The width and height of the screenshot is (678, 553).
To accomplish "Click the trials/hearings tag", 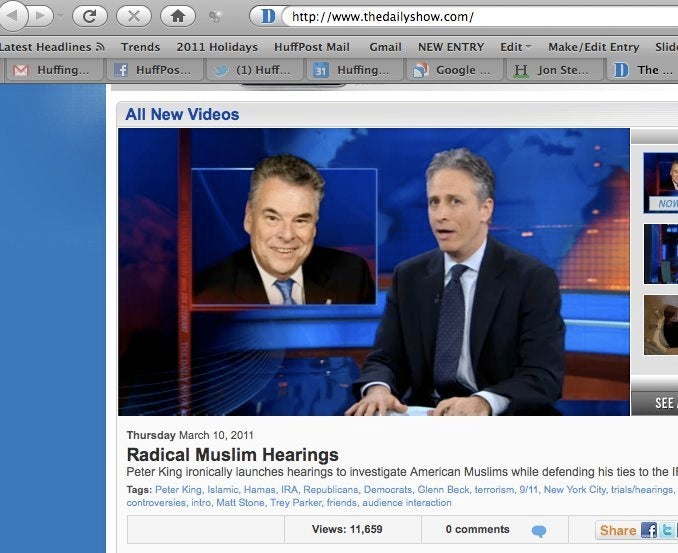I will pyautogui.click(x=642, y=490).
